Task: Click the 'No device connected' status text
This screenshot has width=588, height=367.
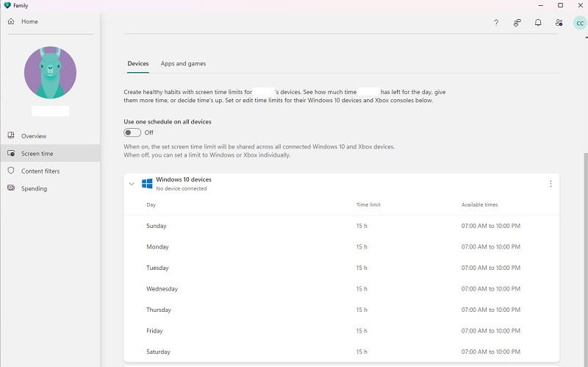Action: point(181,188)
